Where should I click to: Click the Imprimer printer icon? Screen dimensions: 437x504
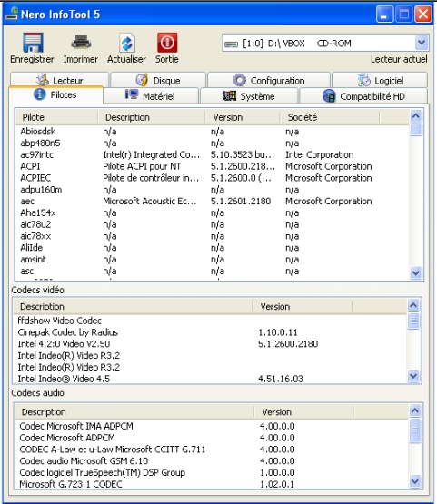(81, 42)
